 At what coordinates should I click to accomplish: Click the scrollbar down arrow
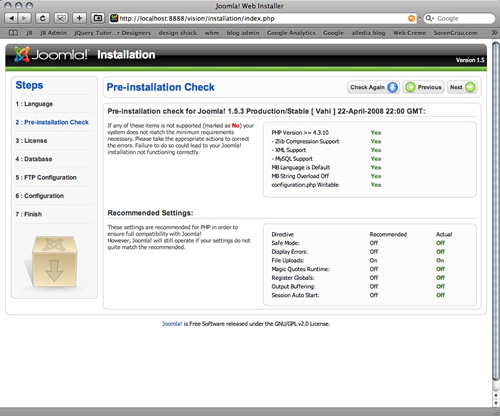point(496,403)
